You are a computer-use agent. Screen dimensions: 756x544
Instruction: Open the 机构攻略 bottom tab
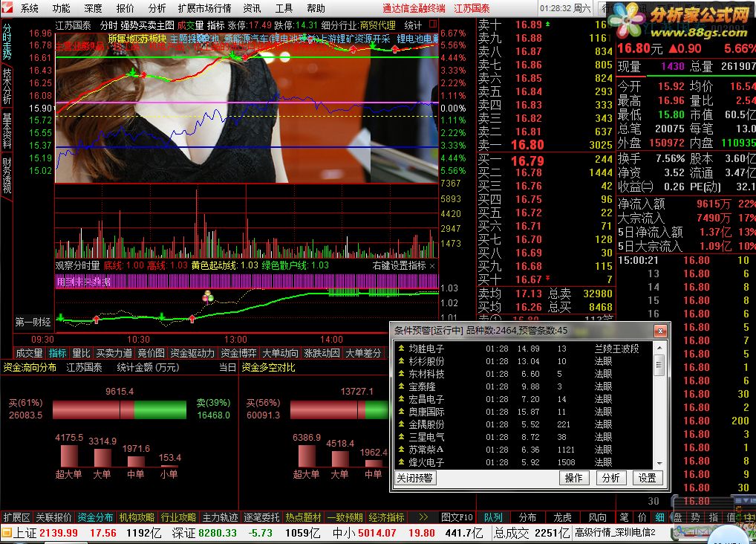(x=137, y=517)
